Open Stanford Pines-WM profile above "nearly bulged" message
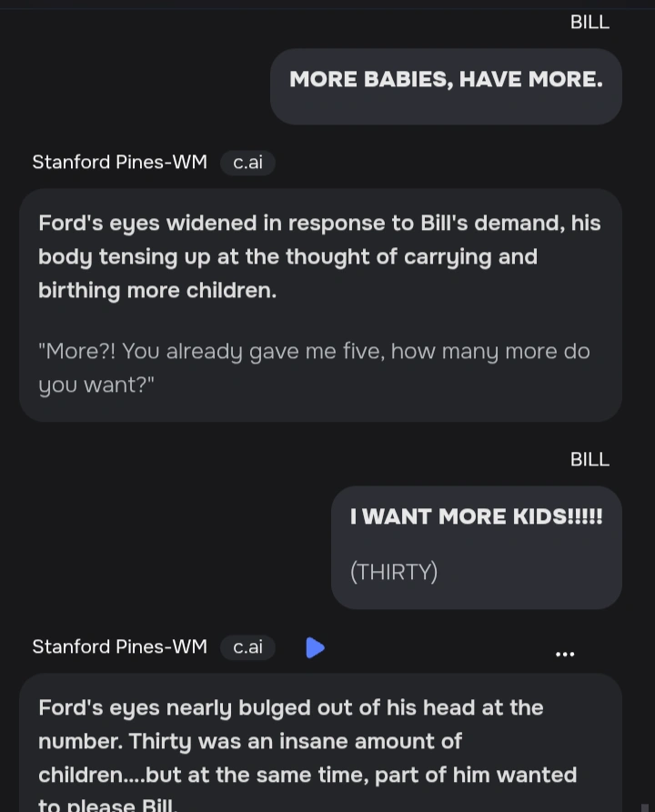This screenshot has width=655, height=812. 119,647
